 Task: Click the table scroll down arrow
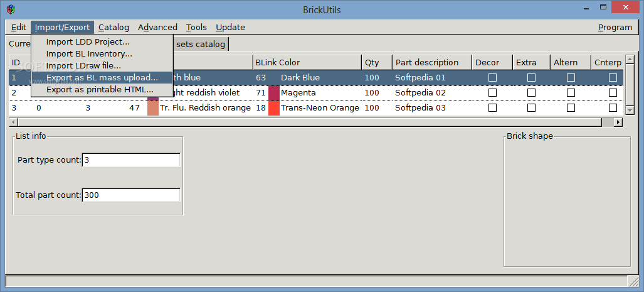pos(630,111)
